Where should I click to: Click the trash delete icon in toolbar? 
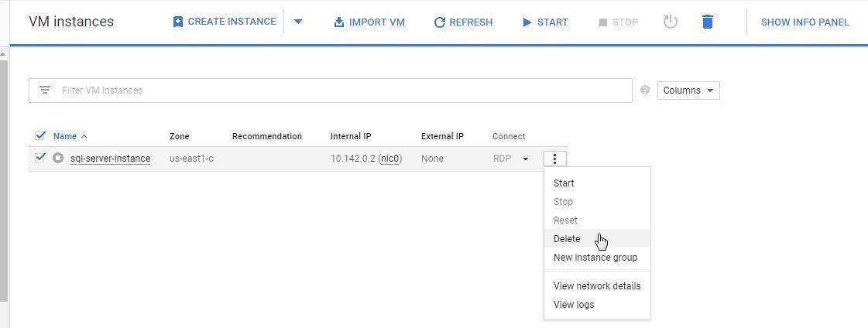707,22
